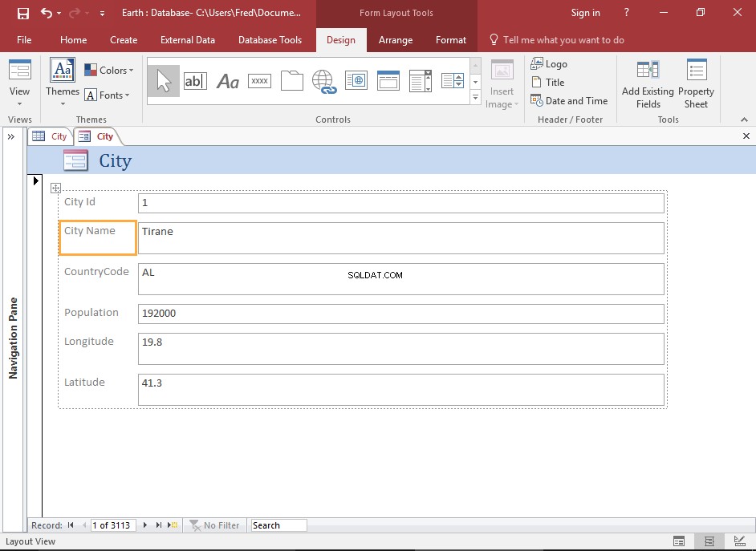Image resolution: width=756 pixels, height=551 pixels.
Task: Click the View button icon
Action: coord(20,71)
